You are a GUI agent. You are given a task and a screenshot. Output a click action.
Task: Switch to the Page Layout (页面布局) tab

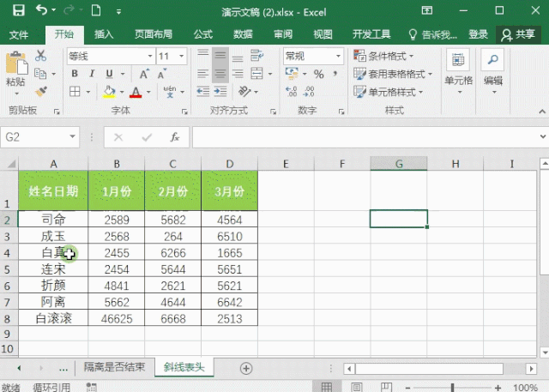pyautogui.click(x=154, y=34)
